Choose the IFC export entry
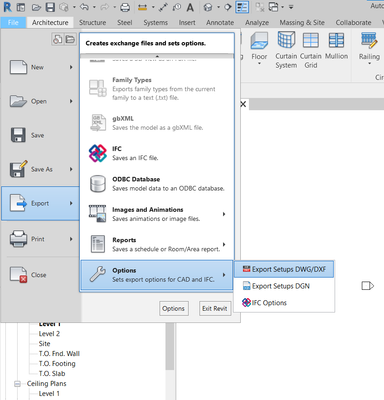Screen dimensions: 384x400 coord(157,153)
